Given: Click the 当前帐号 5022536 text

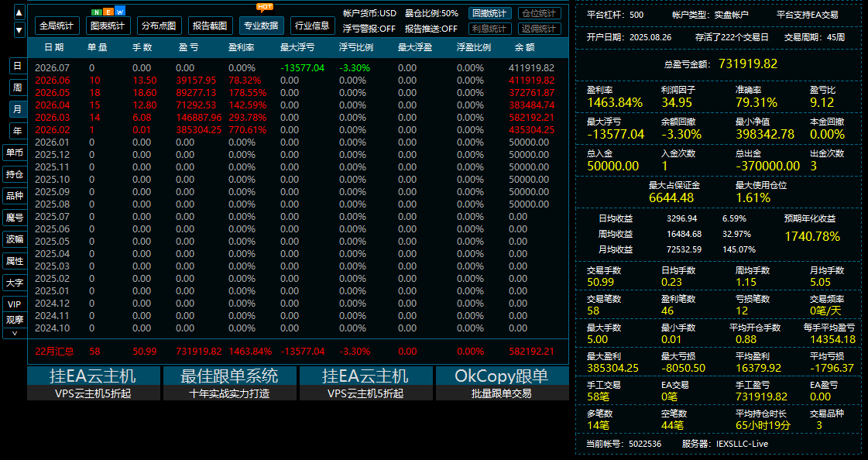Looking at the screenshot, I should point(624,444).
